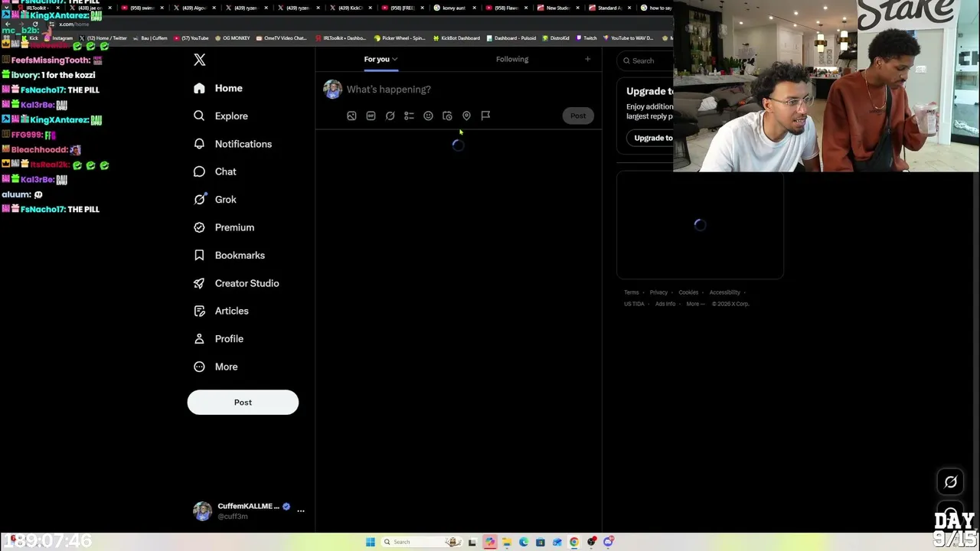Viewport: 980px width, 551px height.
Task: Open the Terms footer link
Action: 631,292
